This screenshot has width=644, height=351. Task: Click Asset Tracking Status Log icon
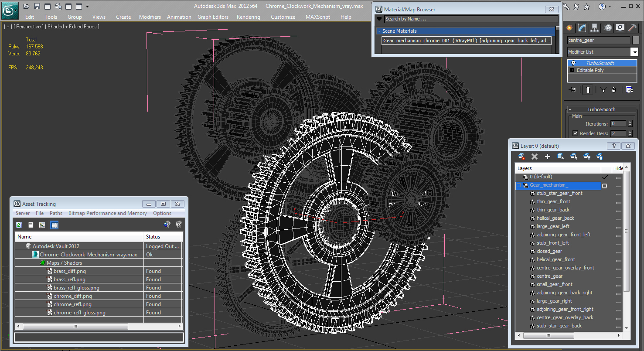click(x=31, y=225)
